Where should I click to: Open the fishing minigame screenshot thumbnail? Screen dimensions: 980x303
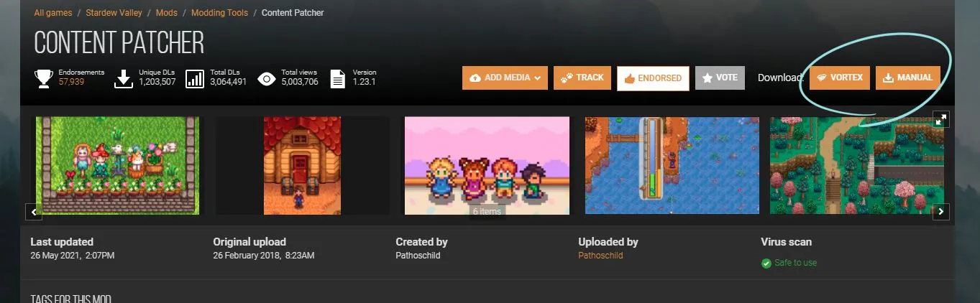pyautogui.click(x=672, y=165)
